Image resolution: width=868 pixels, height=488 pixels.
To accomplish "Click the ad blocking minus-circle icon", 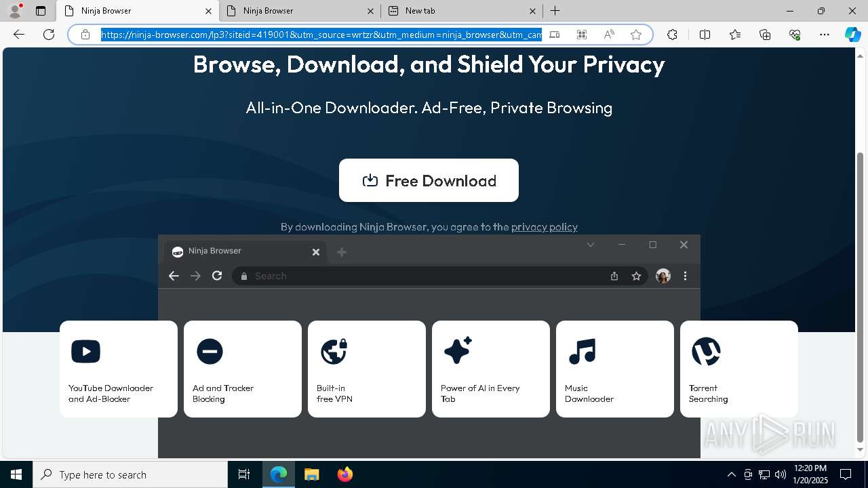I will [x=210, y=351].
